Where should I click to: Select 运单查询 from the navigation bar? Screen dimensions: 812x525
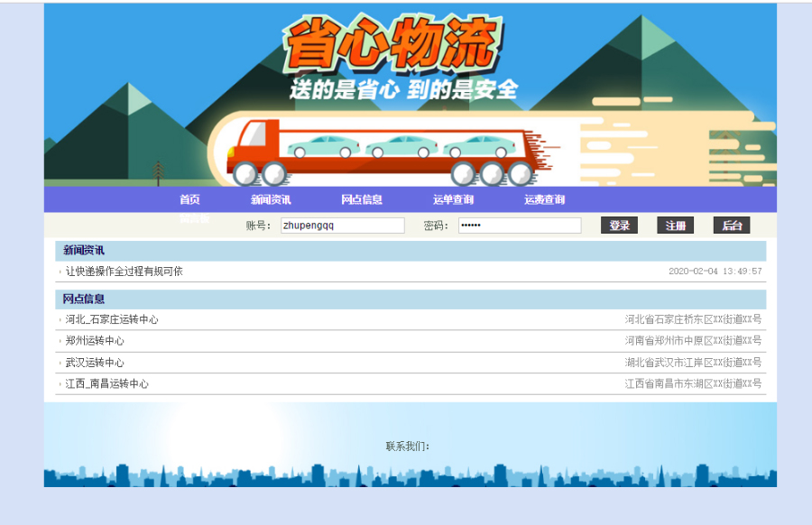click(x=453, y=199)
